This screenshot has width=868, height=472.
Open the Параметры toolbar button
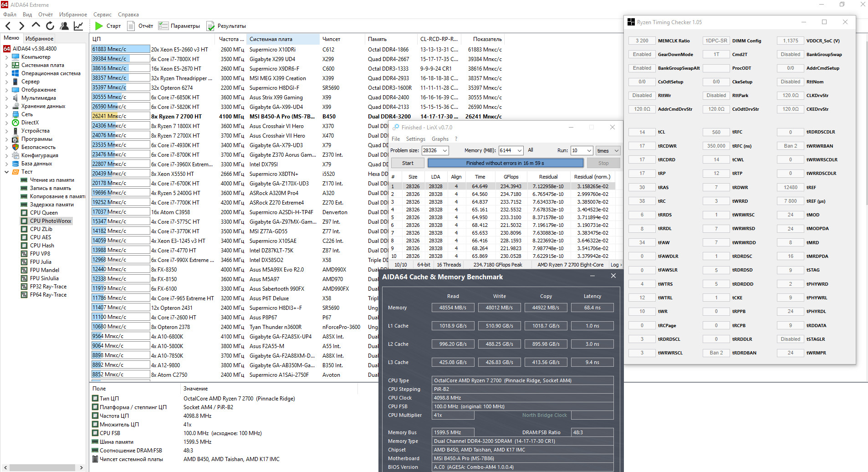pyautogui.click(x=179, y=26)
